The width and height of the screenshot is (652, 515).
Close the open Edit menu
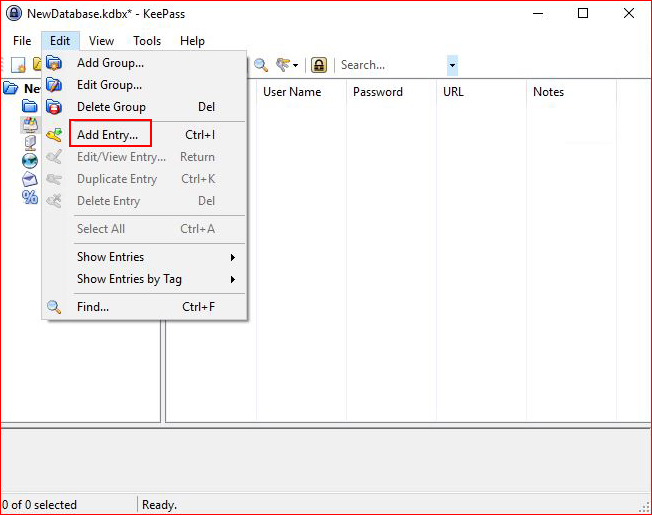[x=60, y=41]
